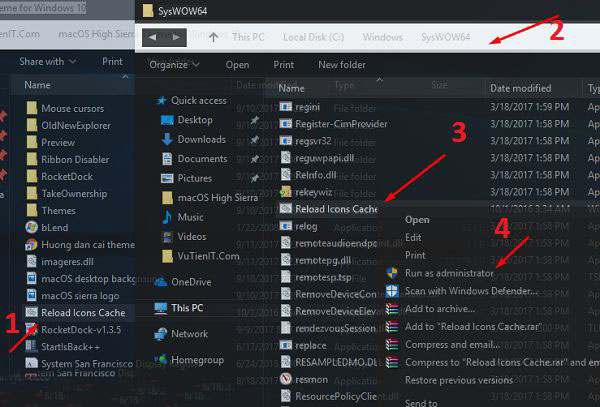Click the Name column header in back window
This screenshot has width=600, height=407.
(37, 85)
